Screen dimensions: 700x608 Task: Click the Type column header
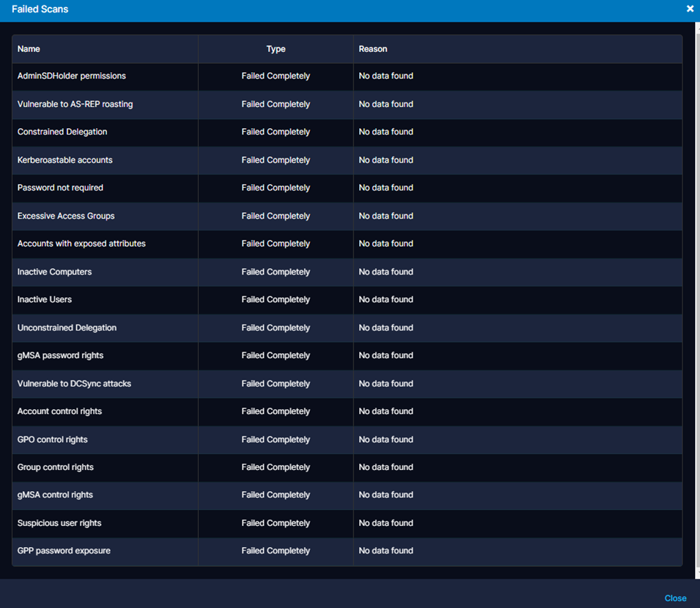tap(276, 49)
